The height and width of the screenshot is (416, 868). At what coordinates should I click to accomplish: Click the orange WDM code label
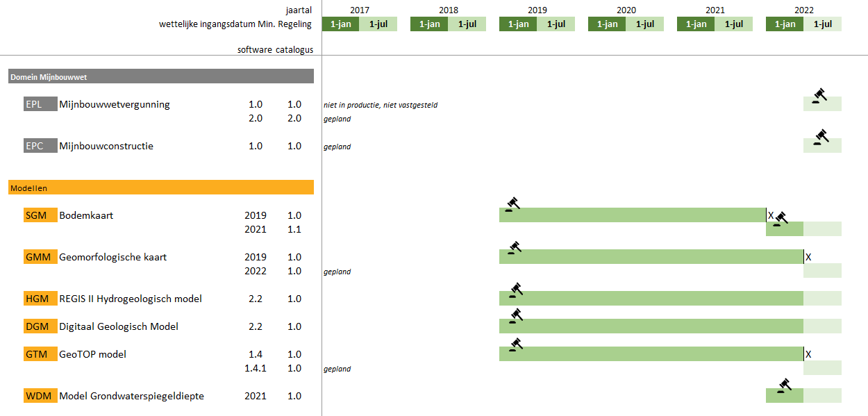[40, 396]
